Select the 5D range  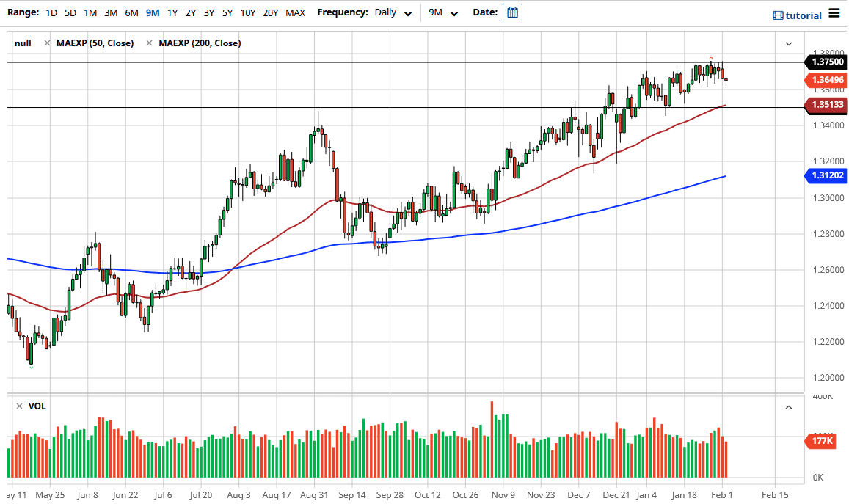(x=70, y=12)
